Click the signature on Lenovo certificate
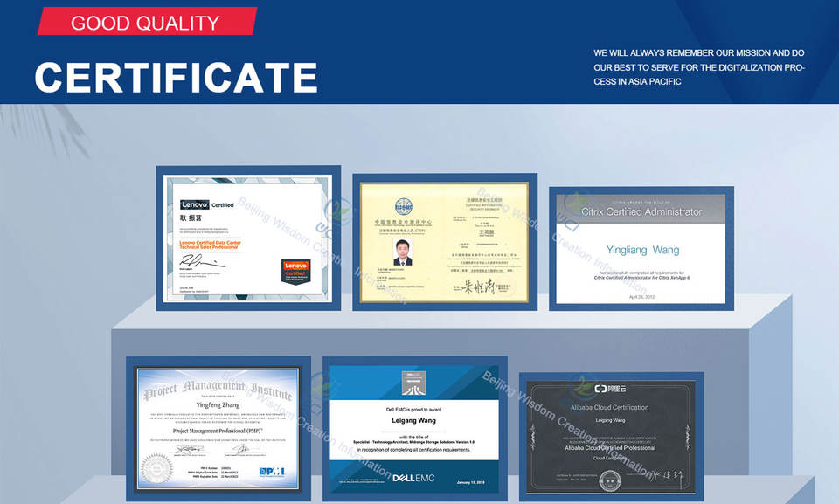Image resolution: width=839 pixels, height=504 pixels. pyautogui.click(x=201, y=262)
